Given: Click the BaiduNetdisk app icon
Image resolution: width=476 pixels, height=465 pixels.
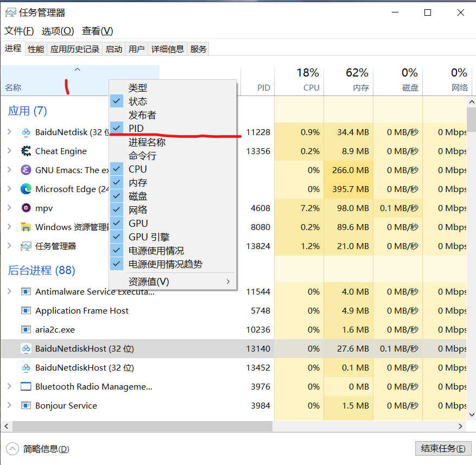Looking at the screenshot, I should coord(26,132).
